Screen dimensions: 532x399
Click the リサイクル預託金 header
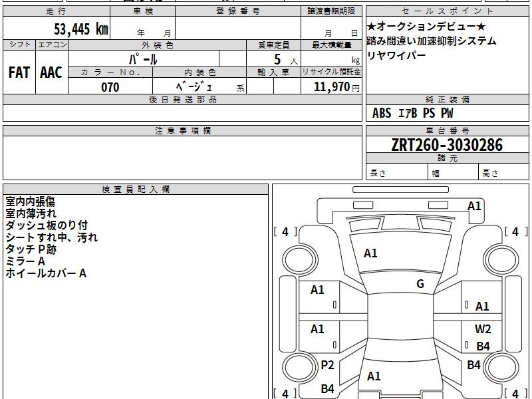tap(331, 72)
